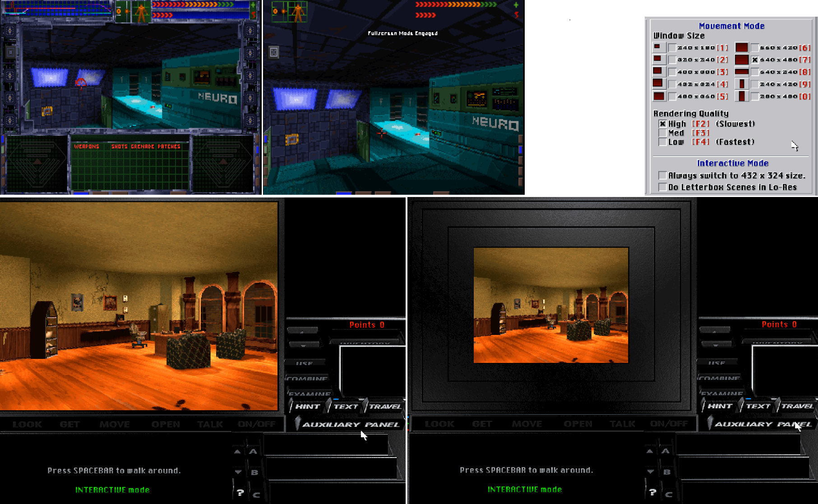Click HINT button in large-view game screen
The image size is (818, 504).
(x=308, y=406)
